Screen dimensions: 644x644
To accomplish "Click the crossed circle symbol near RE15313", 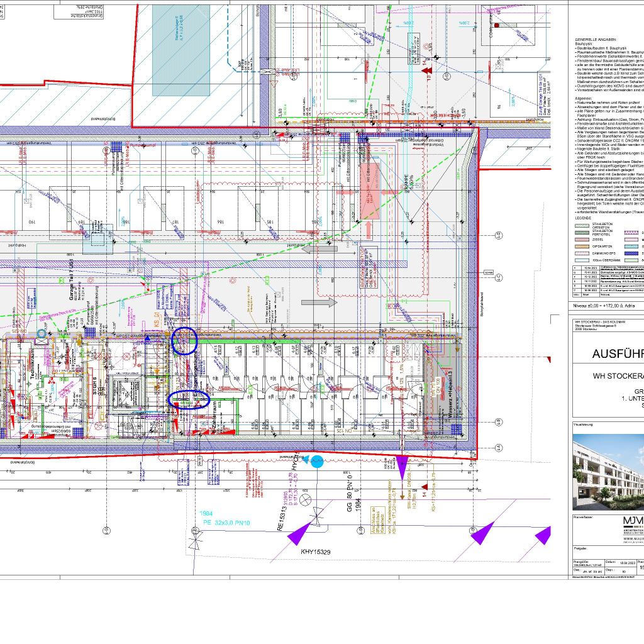I will (x=306, y=500).
